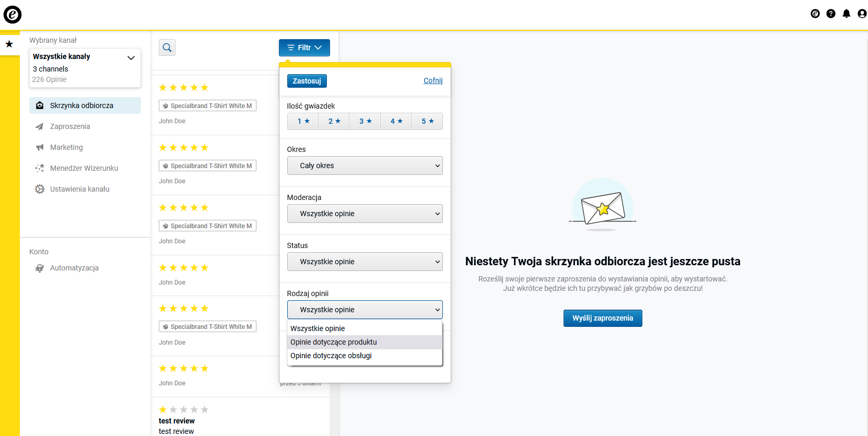Click the Ustawienia kanału gear icon

point(40,189)
